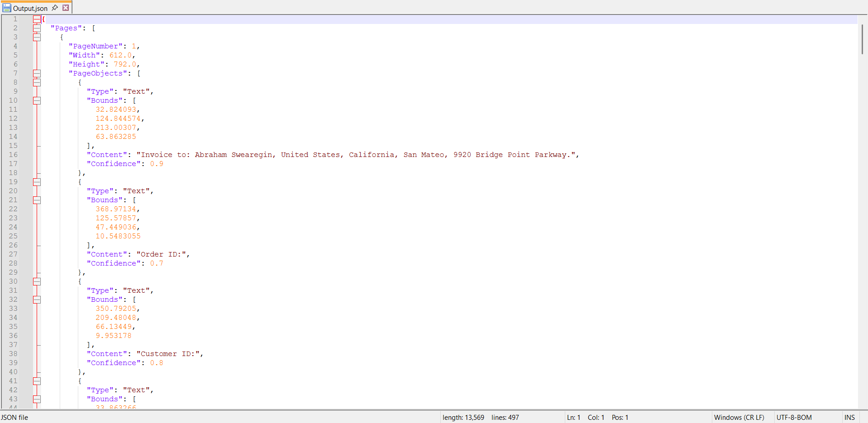Click the bounds value 350.79205
868x423 pixels.
[x=116, y=309]
